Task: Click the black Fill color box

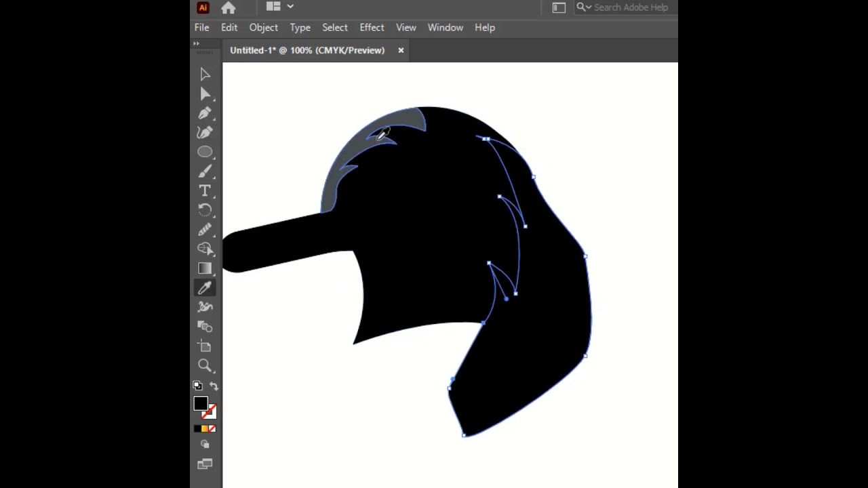Action: 200,404
